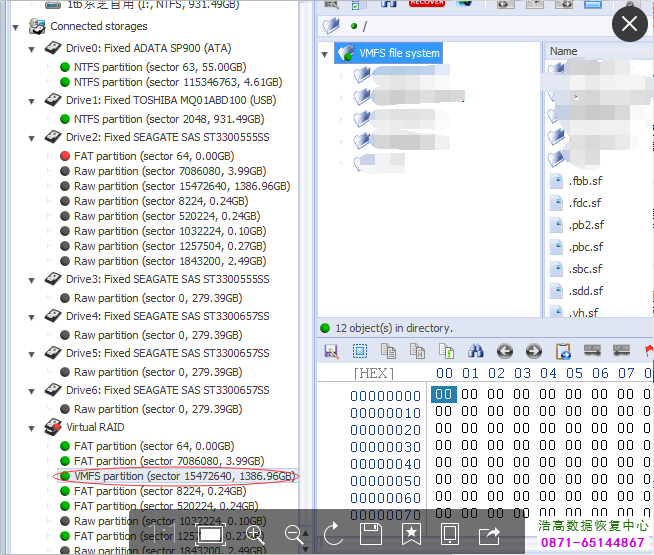Screen dimensions: 654x555
Task: Click the share arrow overlay icon
Action: 490,534
